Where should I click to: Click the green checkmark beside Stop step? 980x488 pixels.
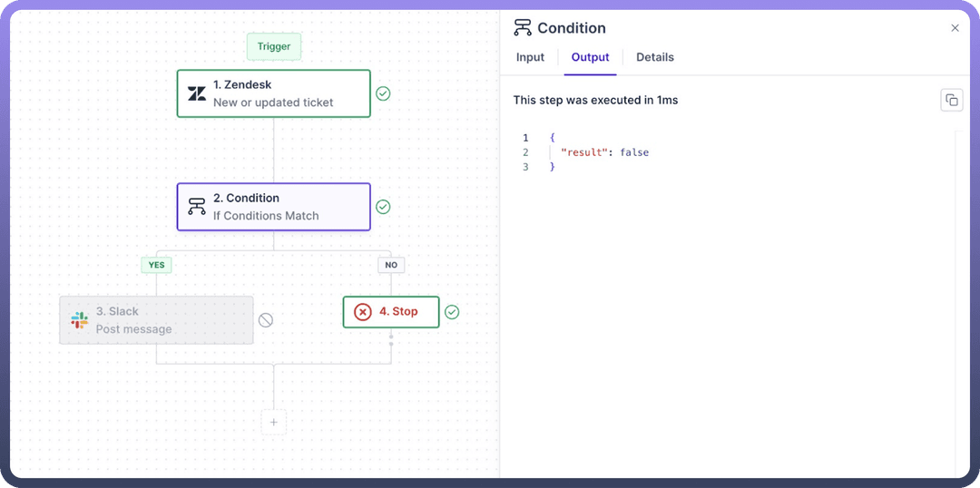point(452,312)
